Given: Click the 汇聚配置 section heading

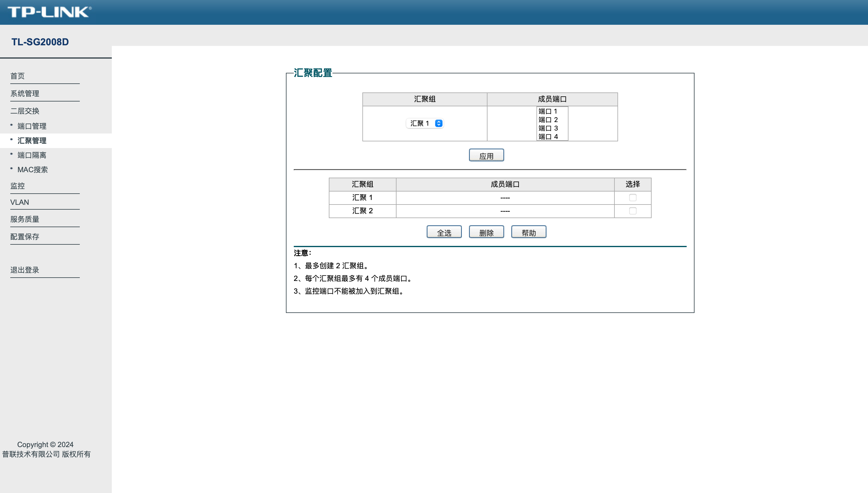Looking at the screenshot, I should [x=313, y=73].
